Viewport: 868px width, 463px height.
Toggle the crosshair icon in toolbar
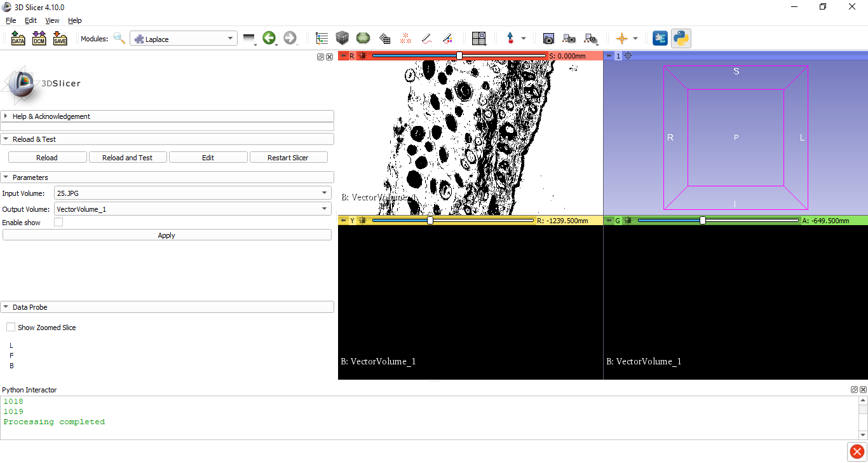[x=621, y=39]
